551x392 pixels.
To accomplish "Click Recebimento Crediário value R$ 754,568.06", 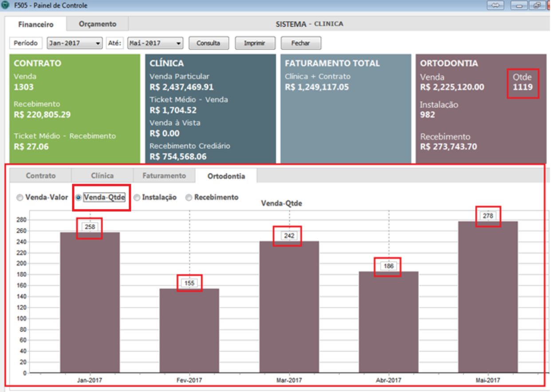I will click(178, 156).
